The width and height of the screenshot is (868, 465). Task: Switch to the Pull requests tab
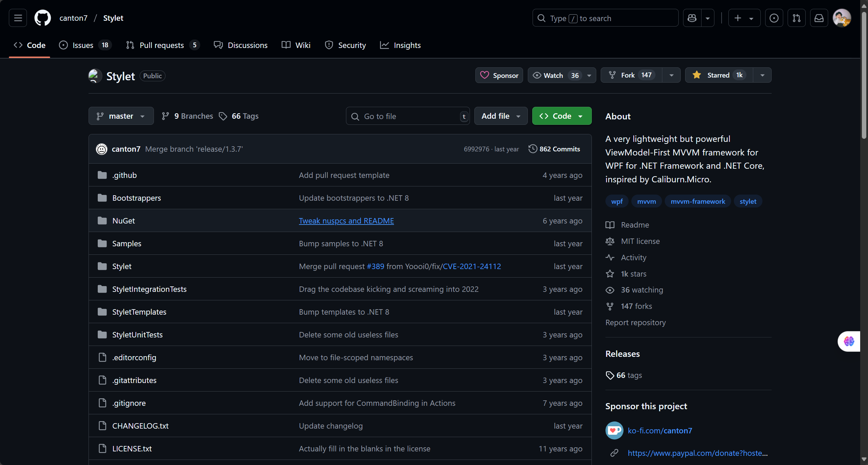[x=162, y=45]
